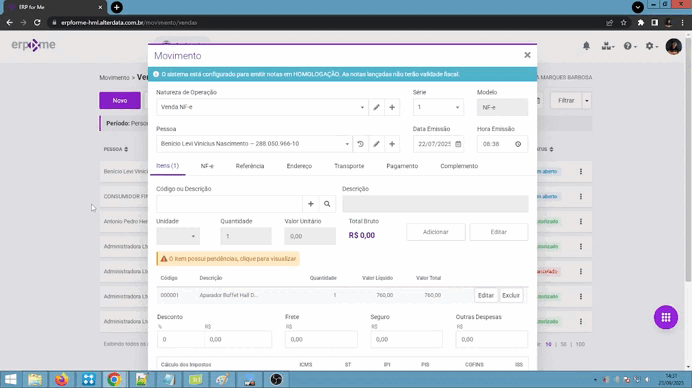The width and height of the screenshot is (692, 388).
Task: Open the help question mark menu
Action: pos(629,46)
